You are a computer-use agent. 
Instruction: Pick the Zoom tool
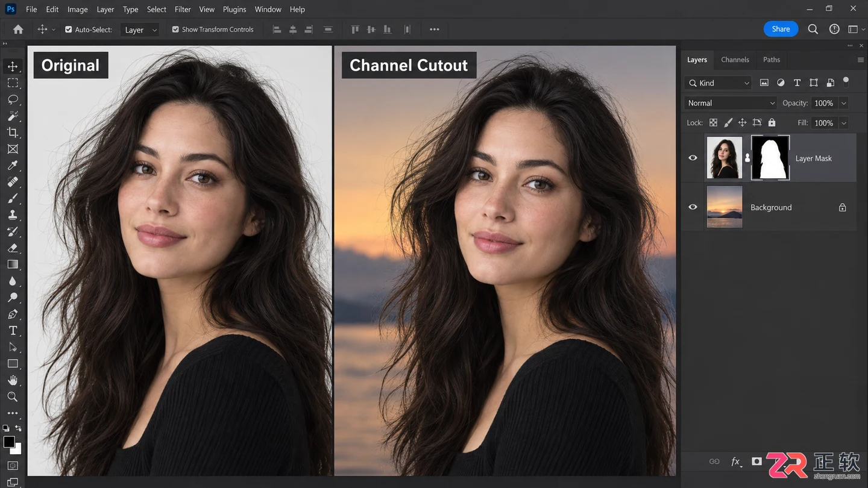[x=13, y=396]
